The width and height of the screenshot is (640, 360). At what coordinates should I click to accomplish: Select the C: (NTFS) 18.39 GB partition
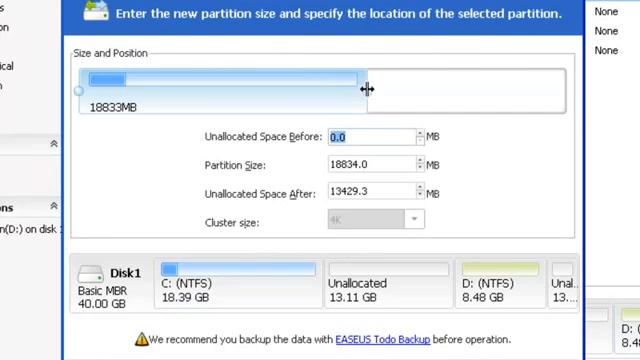[238, 284]
